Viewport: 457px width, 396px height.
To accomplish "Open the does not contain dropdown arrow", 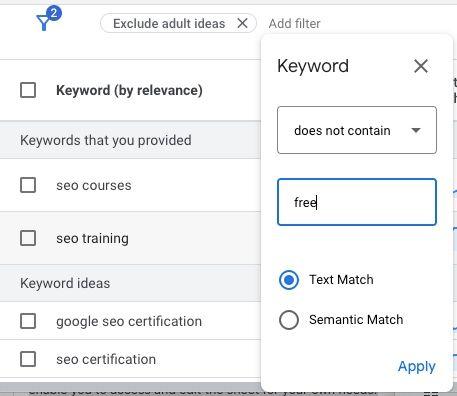I will pos(416,130).
